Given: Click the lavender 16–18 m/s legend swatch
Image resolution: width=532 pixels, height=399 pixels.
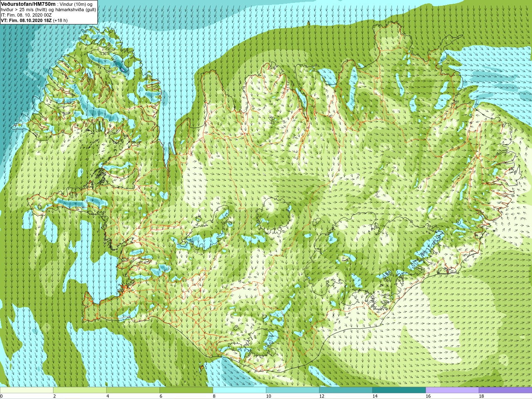Looking at the screenshot, I should pyautogui.click(x=452, y=390).
